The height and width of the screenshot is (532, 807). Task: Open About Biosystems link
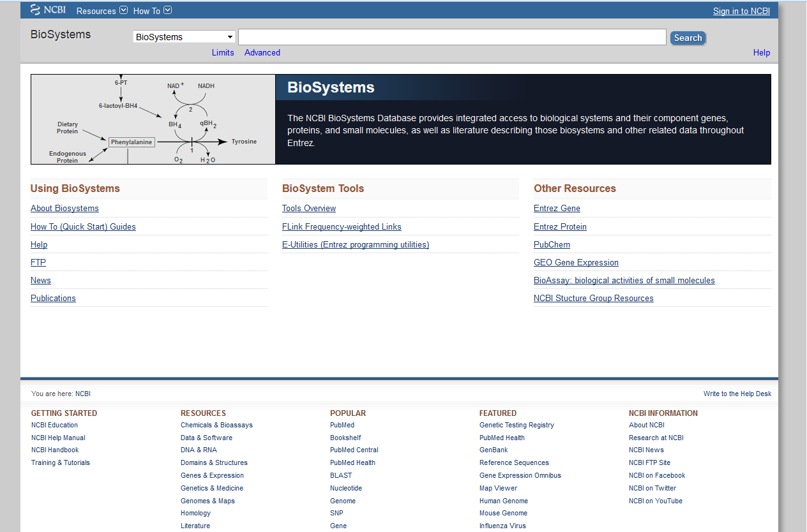(64, 209)
